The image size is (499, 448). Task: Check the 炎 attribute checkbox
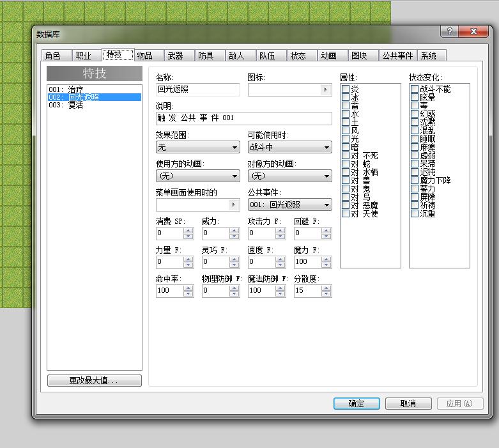click(x=346, y=89)
